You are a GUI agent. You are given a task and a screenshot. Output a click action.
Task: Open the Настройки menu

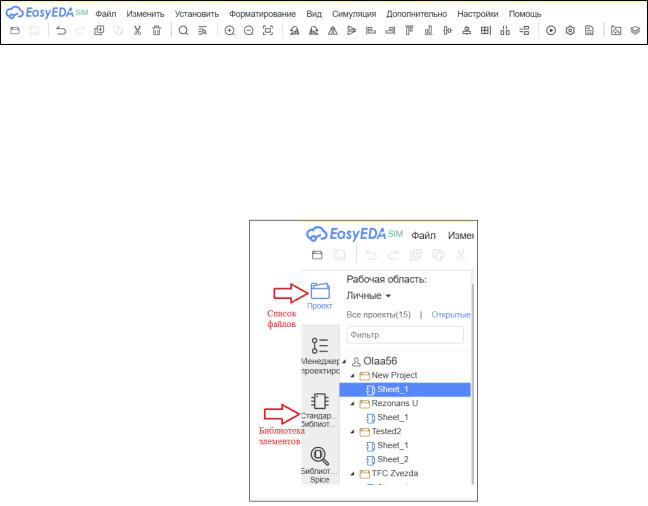(x=478, y=14)
